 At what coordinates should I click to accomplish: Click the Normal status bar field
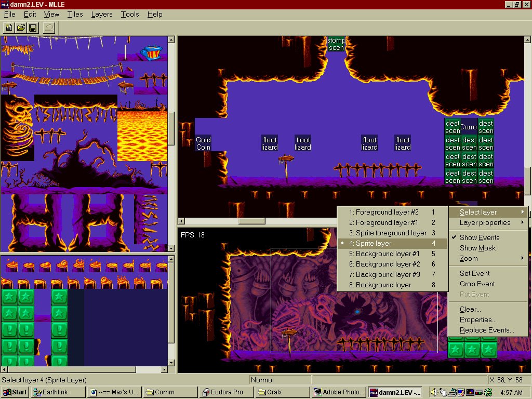[x=280, y=380]
